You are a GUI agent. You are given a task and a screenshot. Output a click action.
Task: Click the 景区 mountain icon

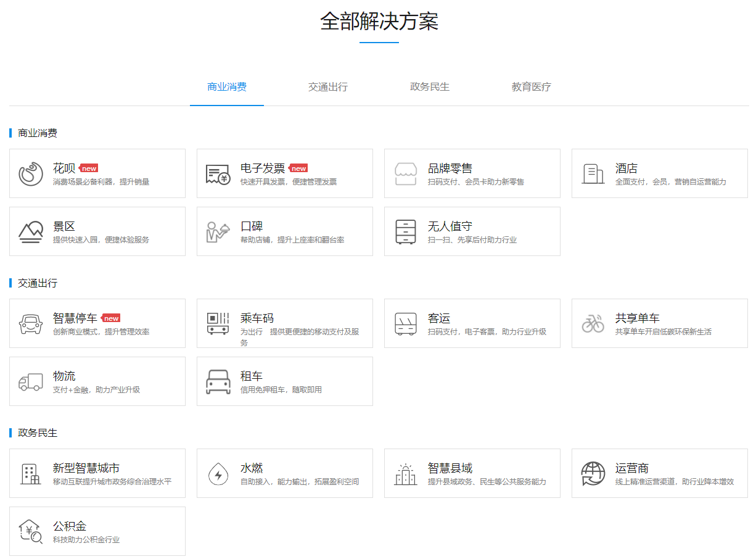(x=31, y=232)
